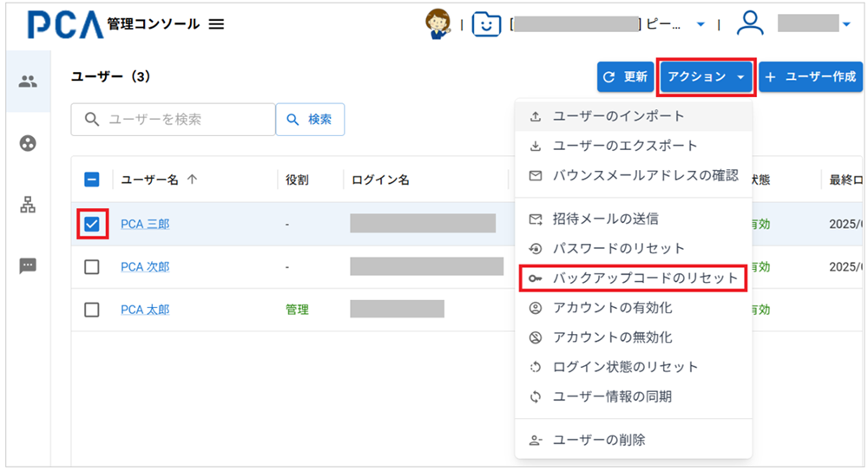Screen dimensions: 868x471
Task: Open the groups circle icon in sidebar
Action: pos(28,144)
